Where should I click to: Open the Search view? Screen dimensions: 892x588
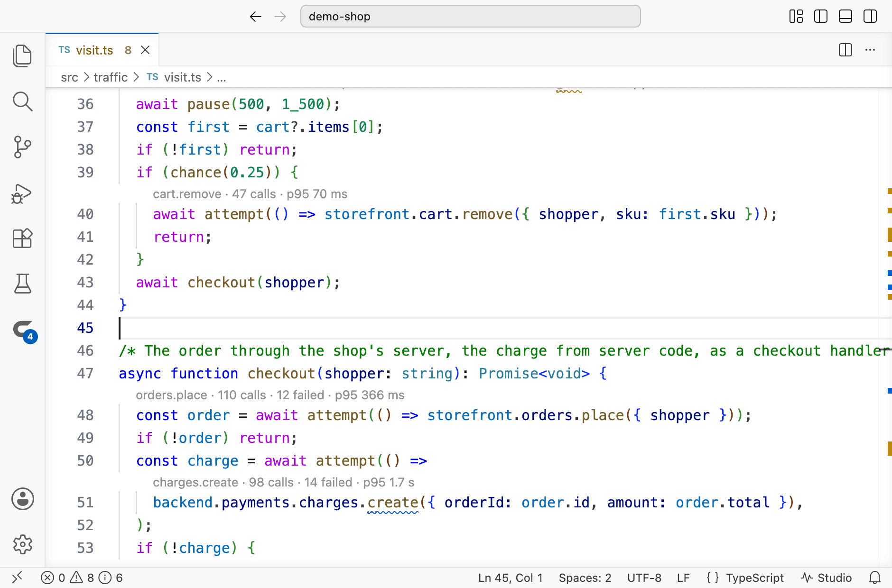tap(22, 101)
